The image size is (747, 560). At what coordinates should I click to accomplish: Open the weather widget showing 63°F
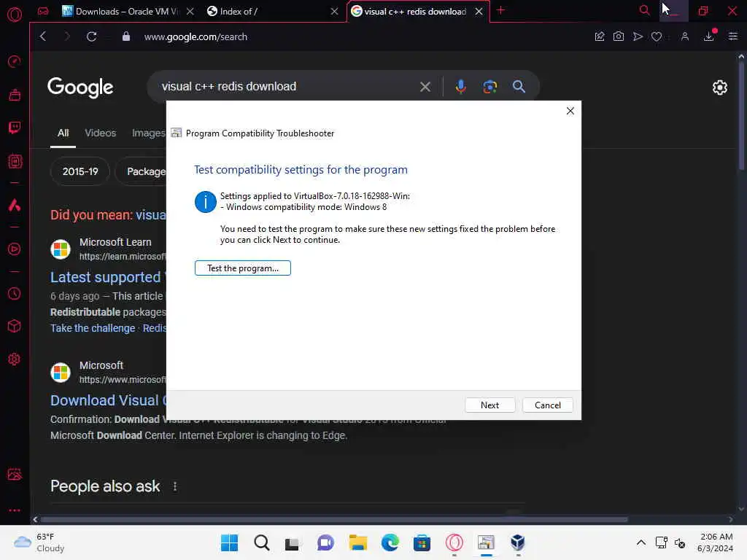click(x=39, y=542)
